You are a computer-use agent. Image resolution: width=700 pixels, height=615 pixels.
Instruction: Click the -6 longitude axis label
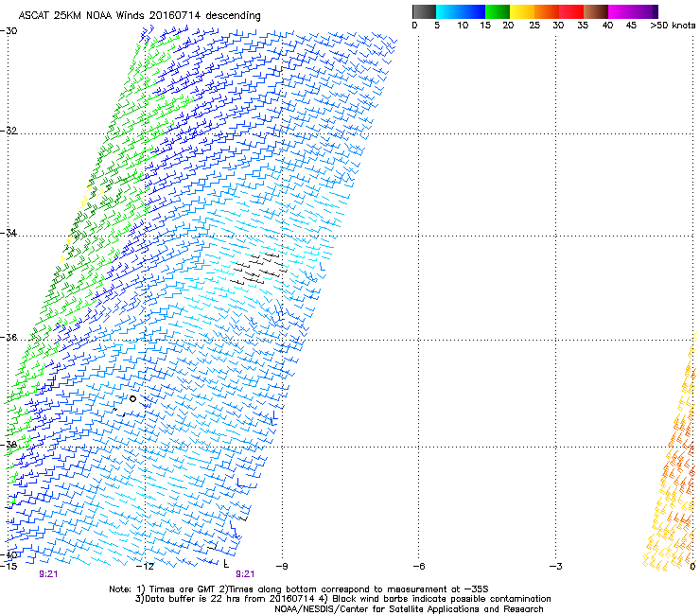coord(418,567)
